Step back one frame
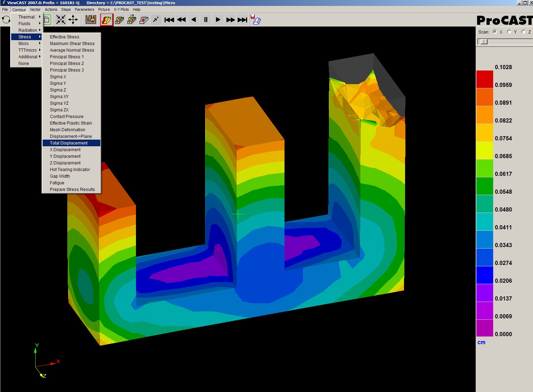The width and height of the screenshot is (533, 392). click(x=194, y=20)
